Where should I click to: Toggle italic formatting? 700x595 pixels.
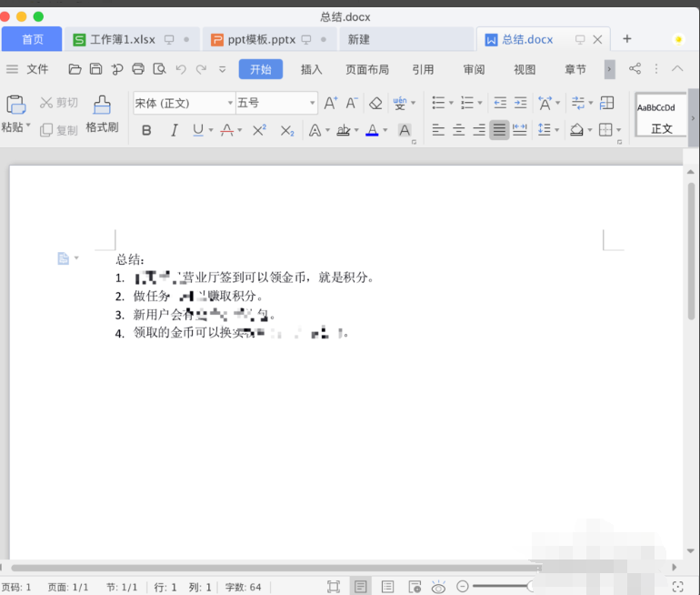pos(174,130)
